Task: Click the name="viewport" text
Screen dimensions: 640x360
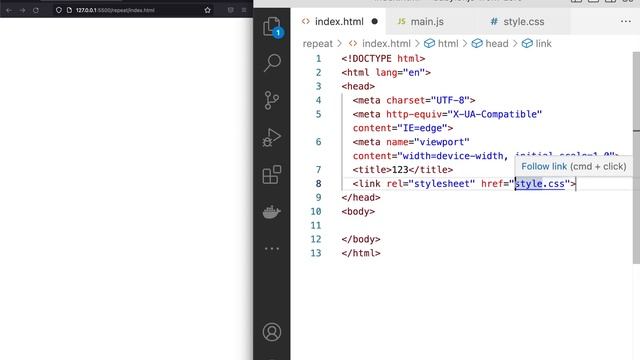Action: pos(428,142)
